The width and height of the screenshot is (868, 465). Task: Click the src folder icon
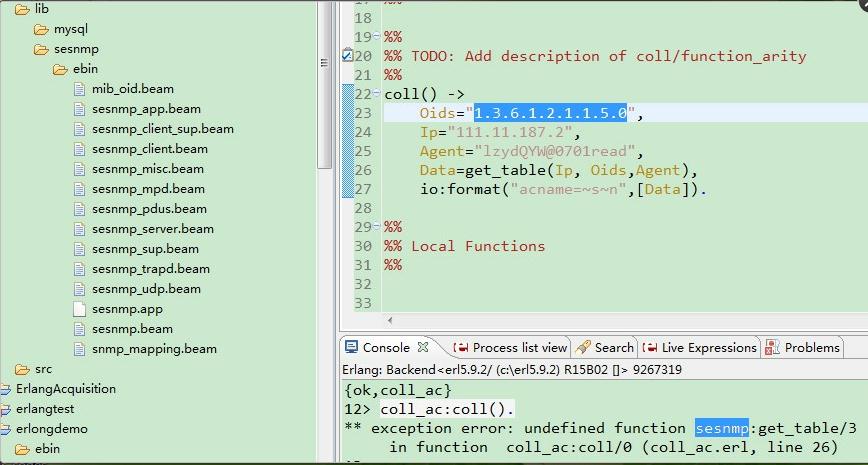[x=22, y=369]
